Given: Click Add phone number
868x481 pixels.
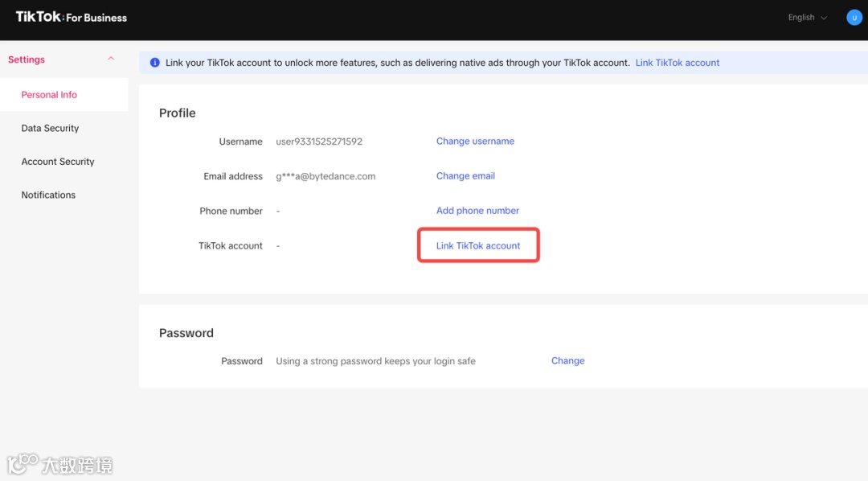Looking at the screenshot, I should pos(477,211).
